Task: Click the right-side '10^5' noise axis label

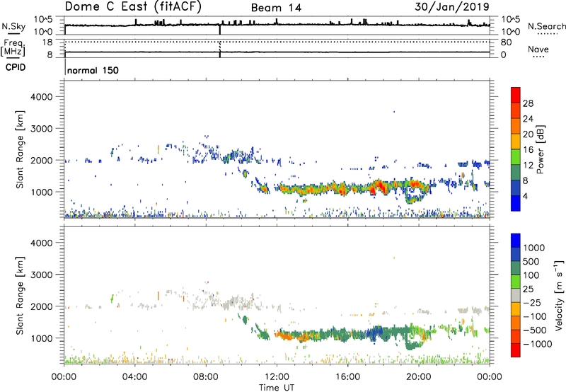Action: pyautogui.click(x=511, y=20)
